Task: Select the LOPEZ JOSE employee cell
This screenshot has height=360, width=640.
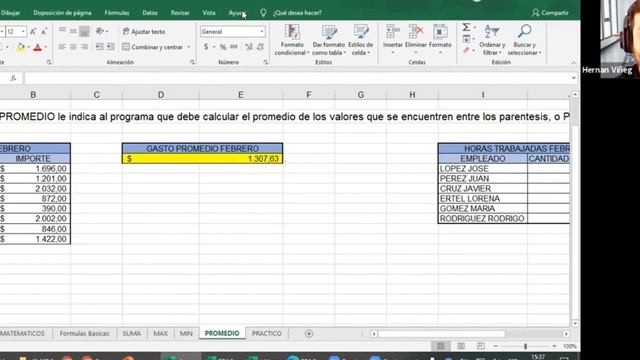Action: (483, 169)
